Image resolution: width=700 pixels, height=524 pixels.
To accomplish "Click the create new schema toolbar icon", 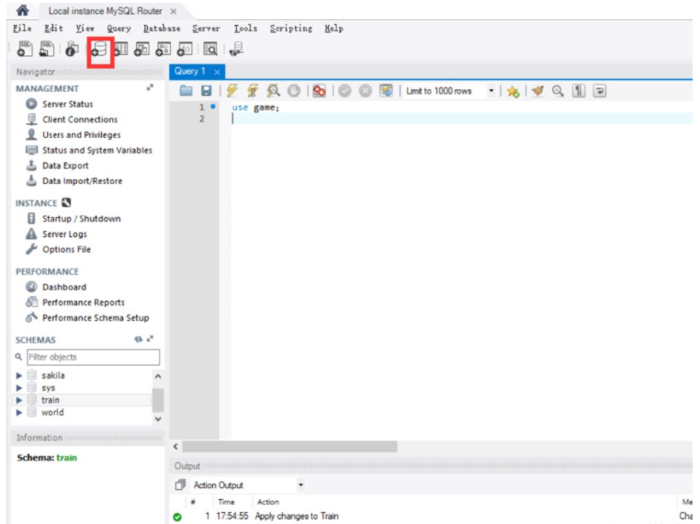I will (100, 48).
